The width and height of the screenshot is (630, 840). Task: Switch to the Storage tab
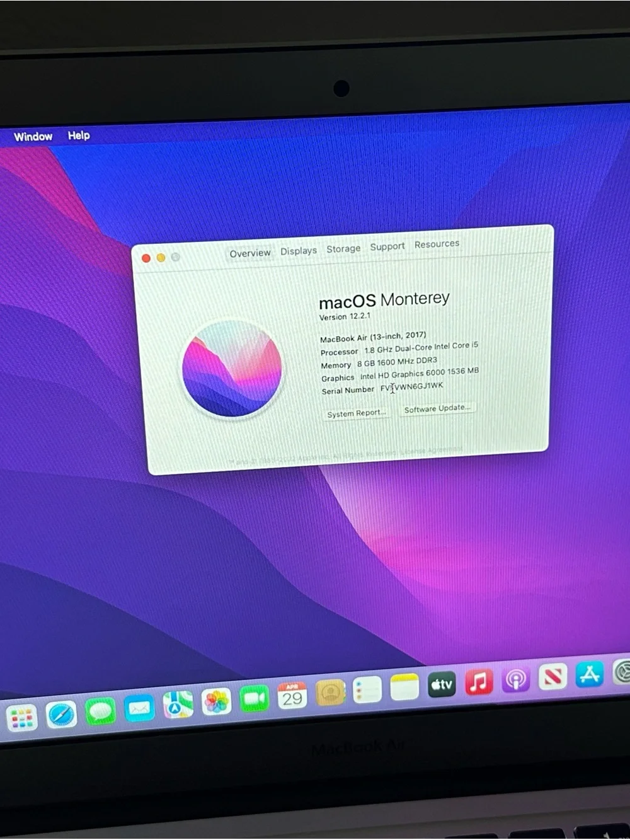[343, 249]
